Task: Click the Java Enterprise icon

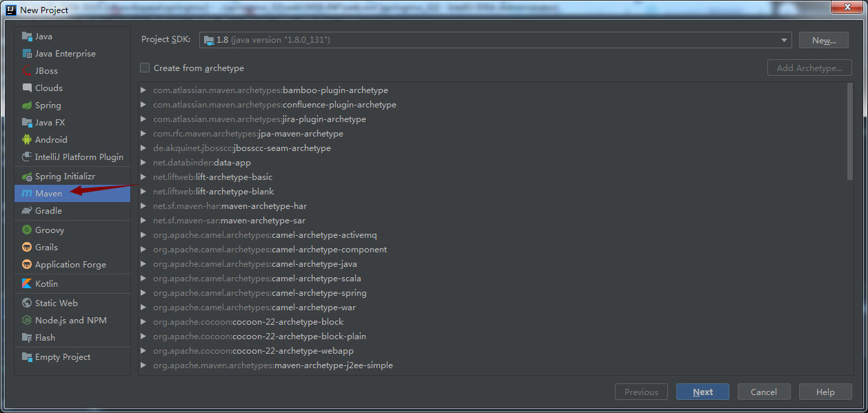Action: [27, 54]
